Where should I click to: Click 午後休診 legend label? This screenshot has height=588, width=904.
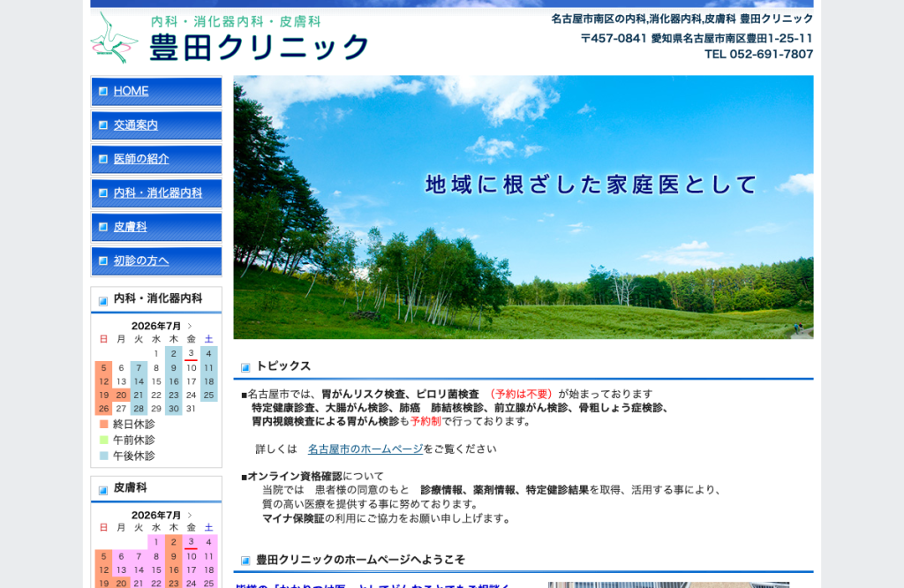click(134, 456)
